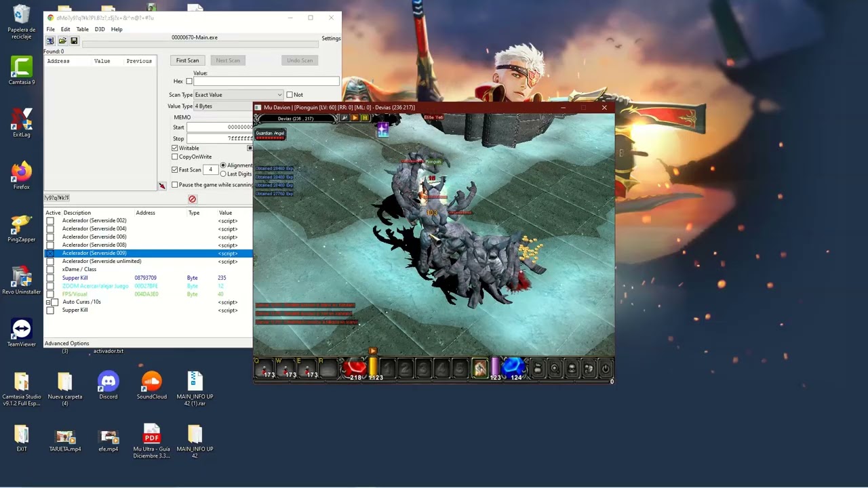This screenshot has height=488, width=868.
Task: Open the Help menu
Action: point(117,29)
